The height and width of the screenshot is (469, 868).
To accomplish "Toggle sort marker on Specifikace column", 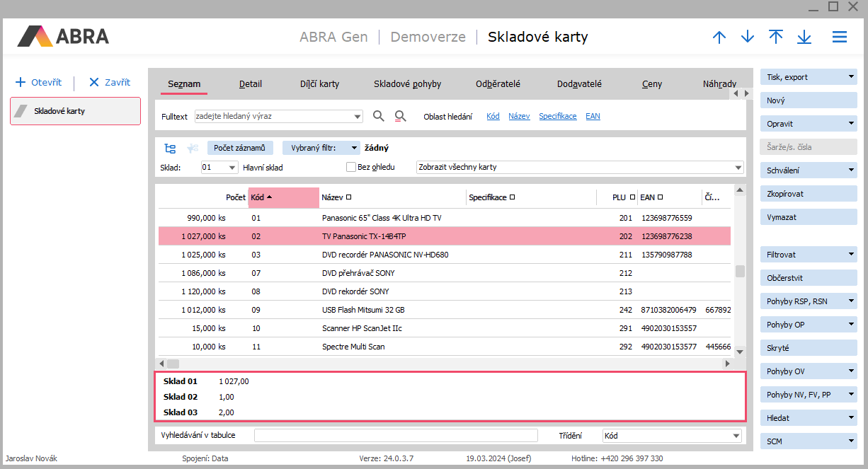I will point(512,198).
